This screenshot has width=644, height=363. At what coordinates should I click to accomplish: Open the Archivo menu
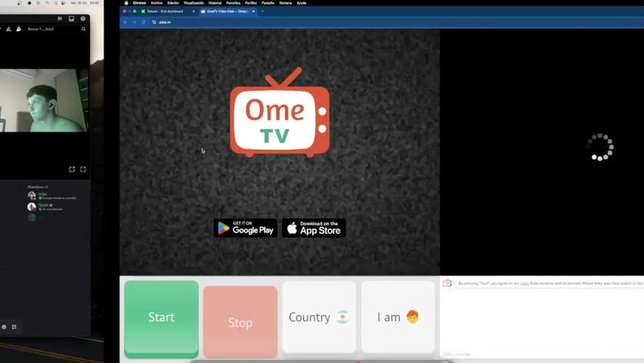point(157,3)
